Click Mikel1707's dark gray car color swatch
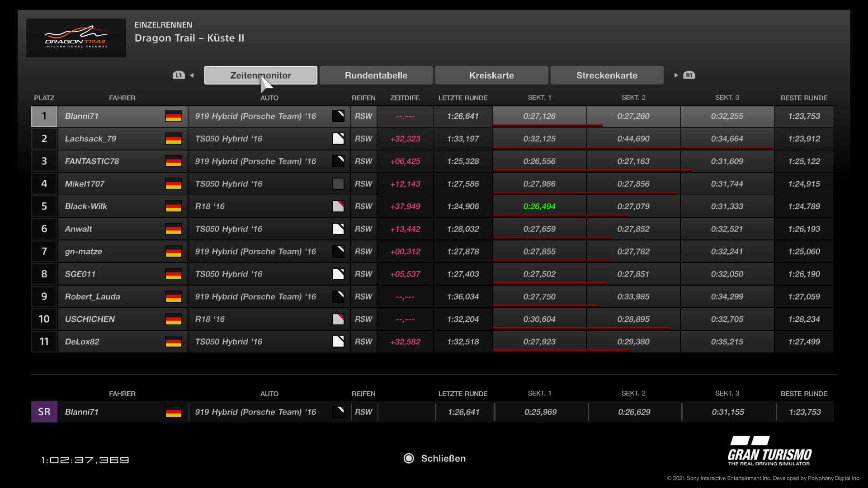The width and height of the screenshot is (868, 488). [x=338, y=184]
